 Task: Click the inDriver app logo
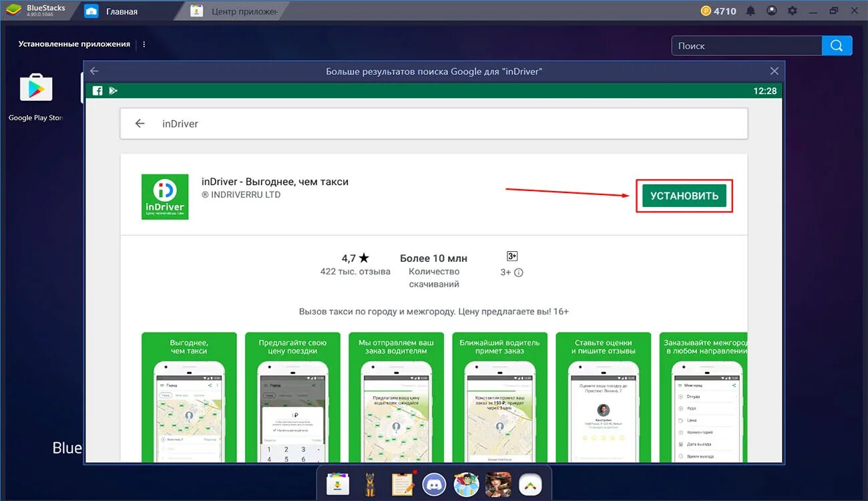point(165,197)
